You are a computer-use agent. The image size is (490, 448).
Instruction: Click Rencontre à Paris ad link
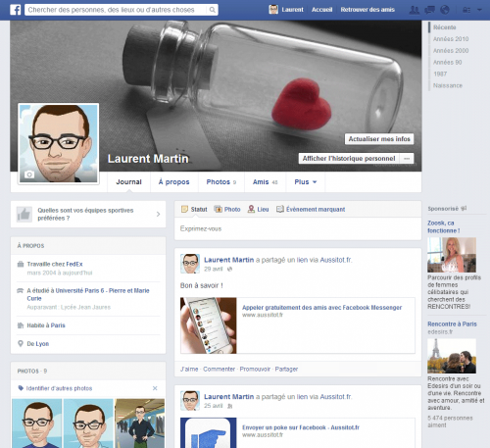452,324
